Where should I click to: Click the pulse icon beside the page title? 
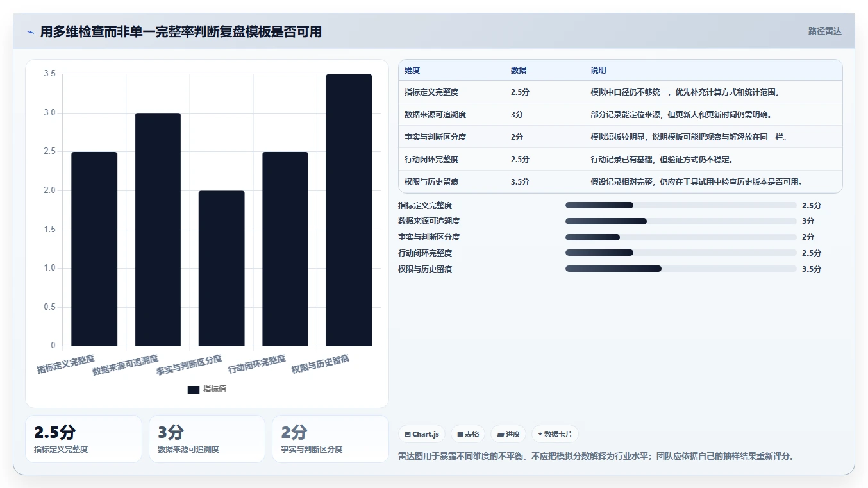(x=30, y=32)
